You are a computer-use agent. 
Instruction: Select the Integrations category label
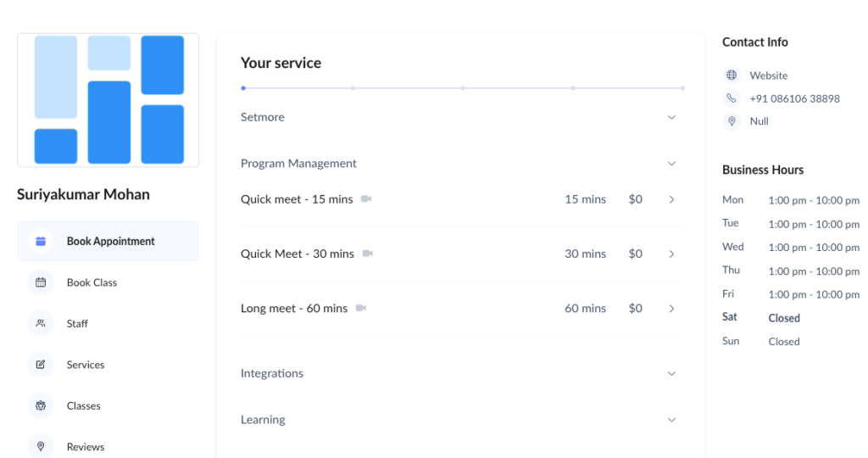tap(272, 373)
